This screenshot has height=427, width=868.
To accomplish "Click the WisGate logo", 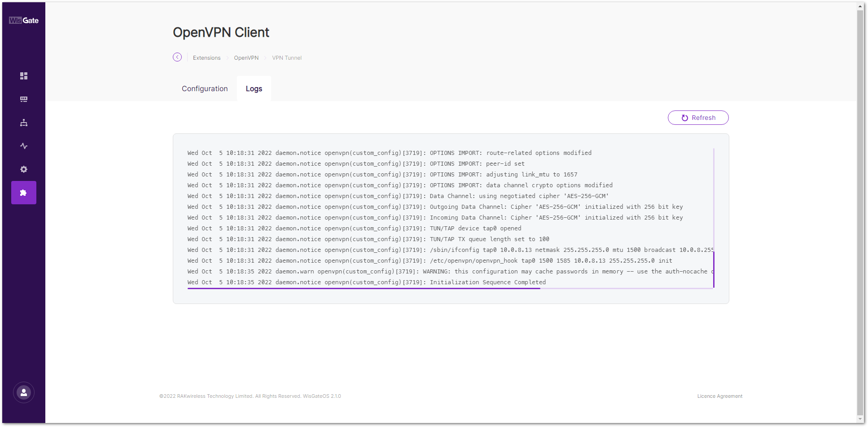I will tap(24, 20).
